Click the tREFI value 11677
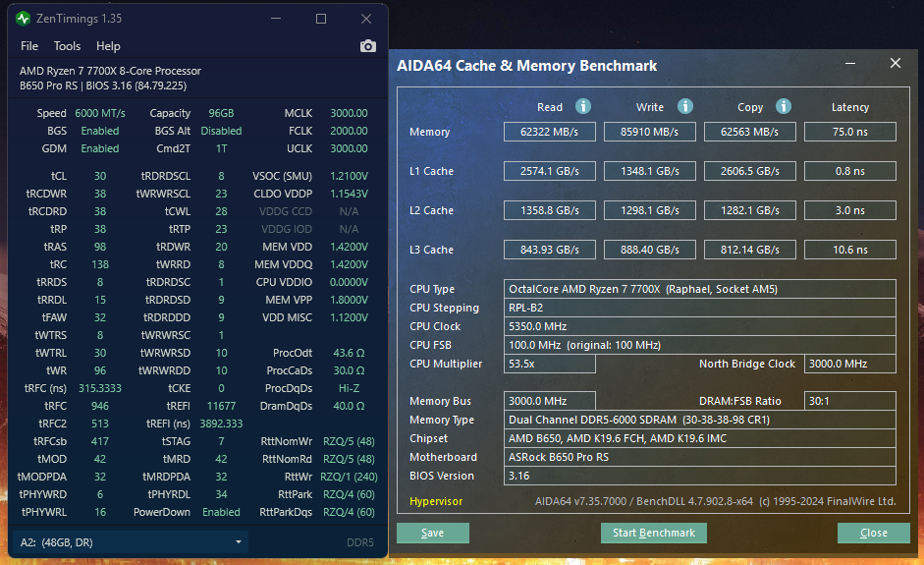924x565 pixels. pos(221,406)
